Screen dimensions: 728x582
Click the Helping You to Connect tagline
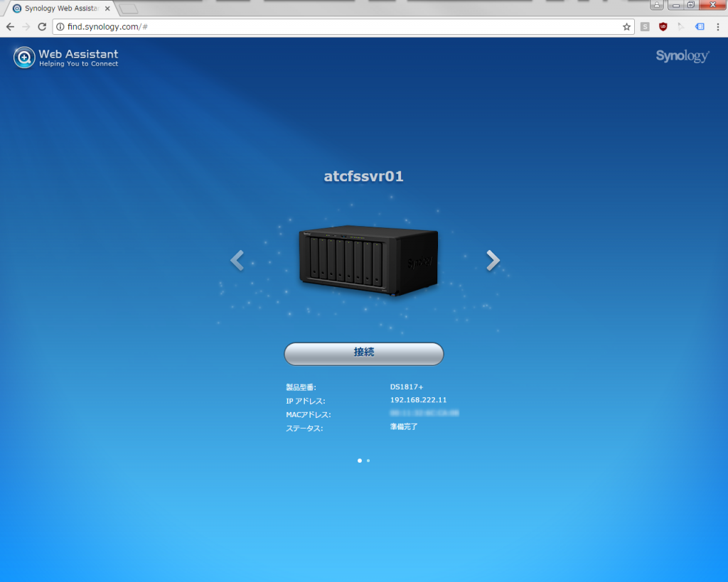click(78, 64)
